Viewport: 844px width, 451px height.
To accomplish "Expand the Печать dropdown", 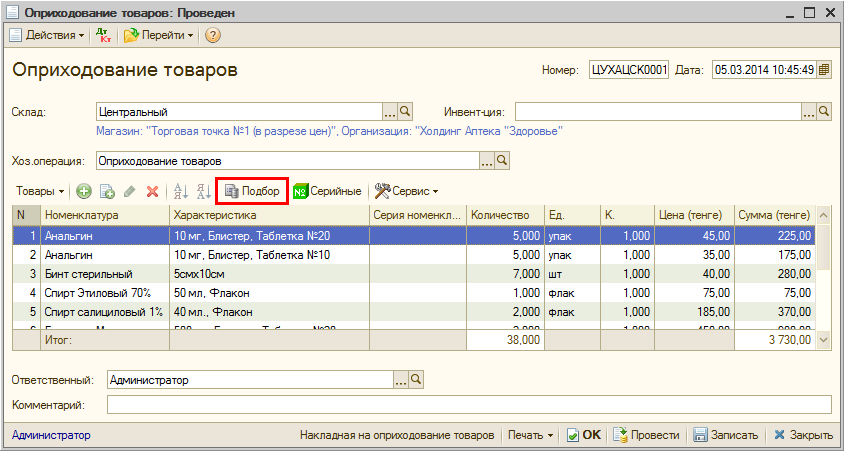I will click(x=531, y=435).
